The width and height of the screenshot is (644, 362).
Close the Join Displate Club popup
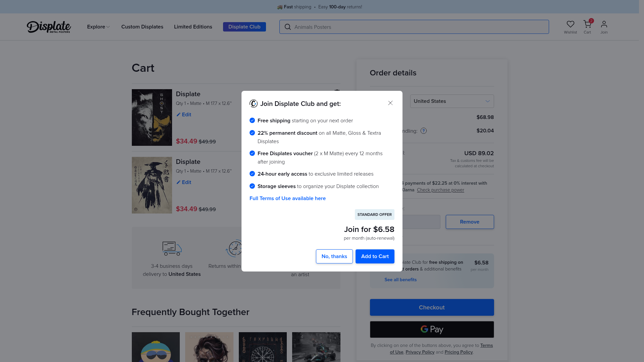click(x=390, y=103)
